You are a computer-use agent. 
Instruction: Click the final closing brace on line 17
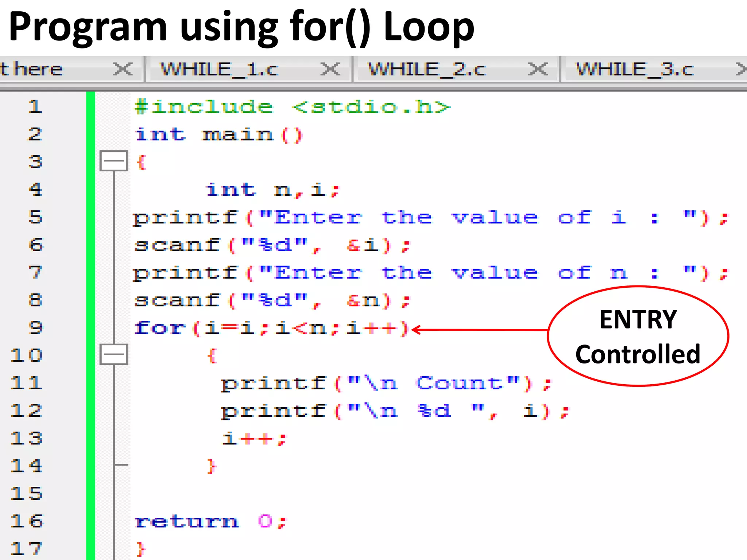click(x=141, y=549)
